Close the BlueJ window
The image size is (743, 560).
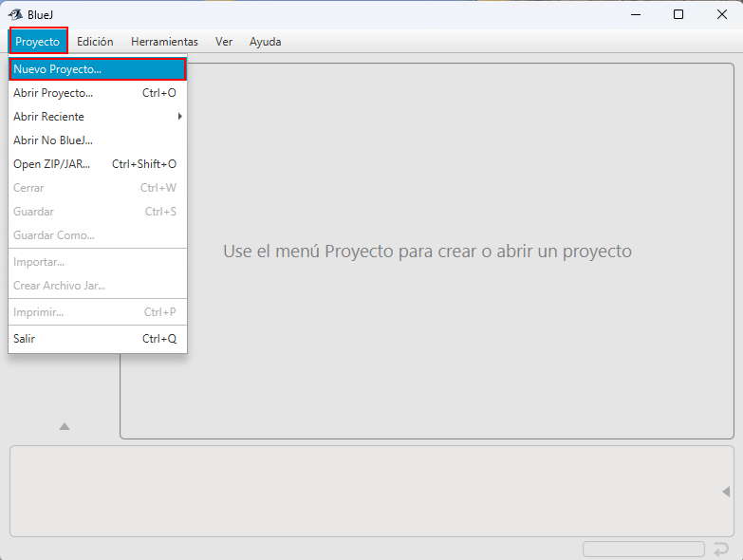tap(722, 14)
